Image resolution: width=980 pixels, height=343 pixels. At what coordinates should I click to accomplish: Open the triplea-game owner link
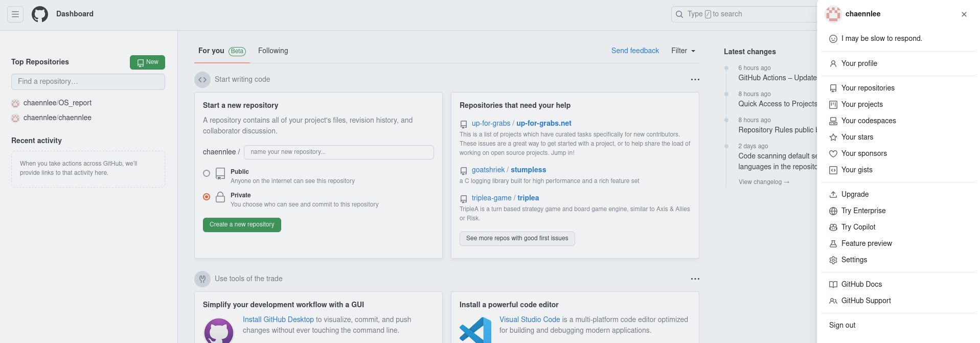tap(491, 198)
